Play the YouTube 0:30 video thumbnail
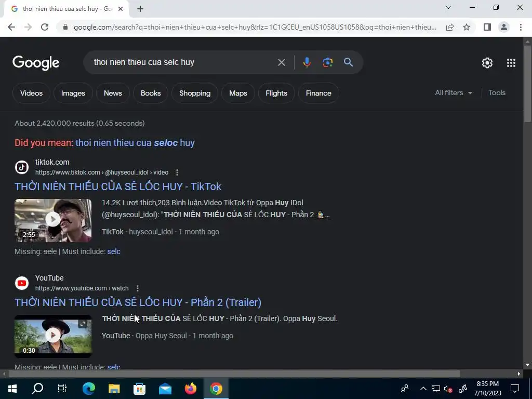Screen dimensions: 532x399 point(53,336)
